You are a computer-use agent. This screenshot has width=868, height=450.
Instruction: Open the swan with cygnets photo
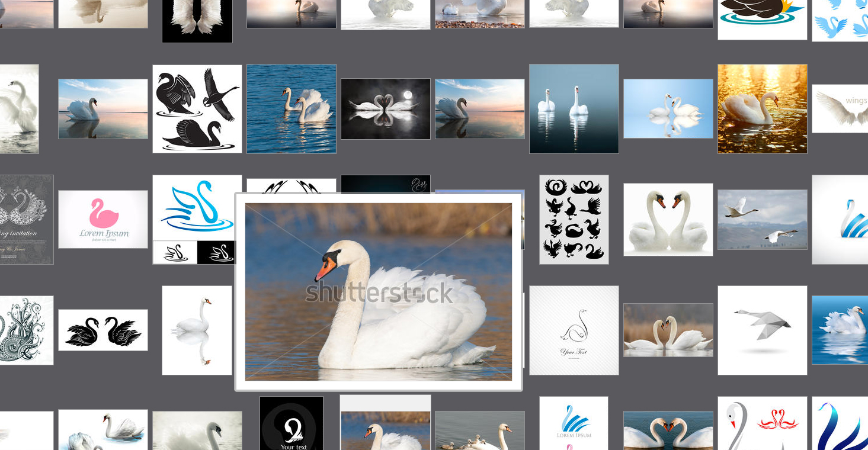pos(480,431)
